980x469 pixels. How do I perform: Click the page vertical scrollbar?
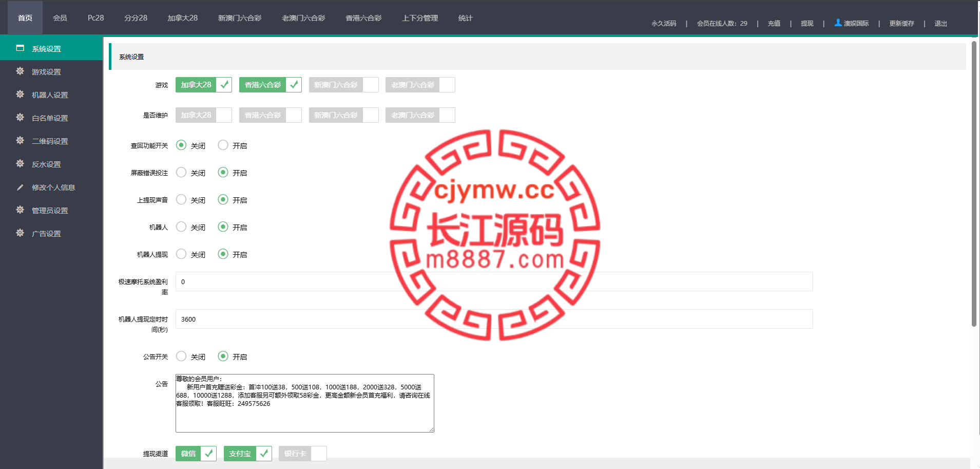point(974,183)
